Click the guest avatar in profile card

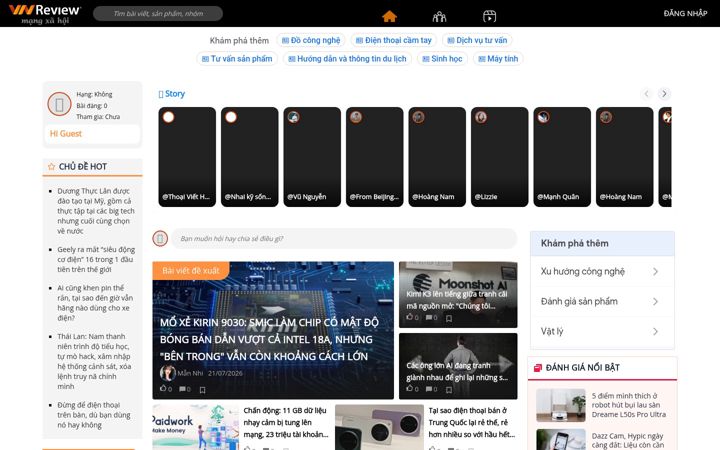pos(59,104)
